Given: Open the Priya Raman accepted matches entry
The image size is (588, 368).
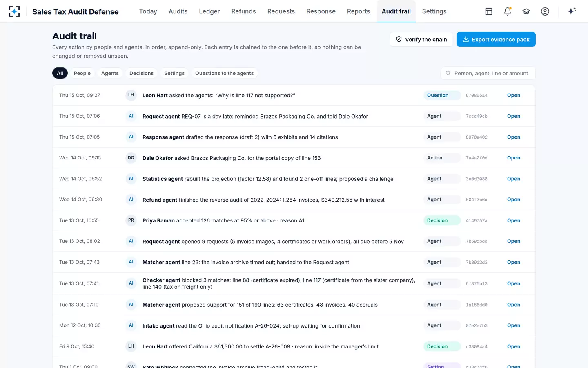Looking at the screenshot, I should pos(514,220).
